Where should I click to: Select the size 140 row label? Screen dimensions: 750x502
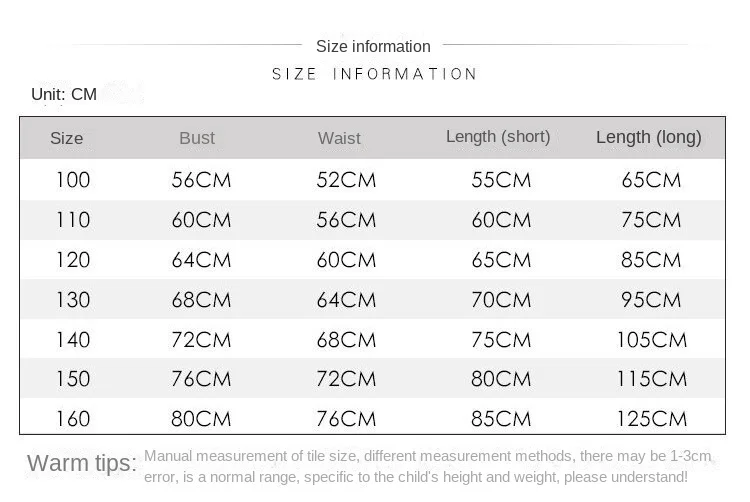[73, 340]
